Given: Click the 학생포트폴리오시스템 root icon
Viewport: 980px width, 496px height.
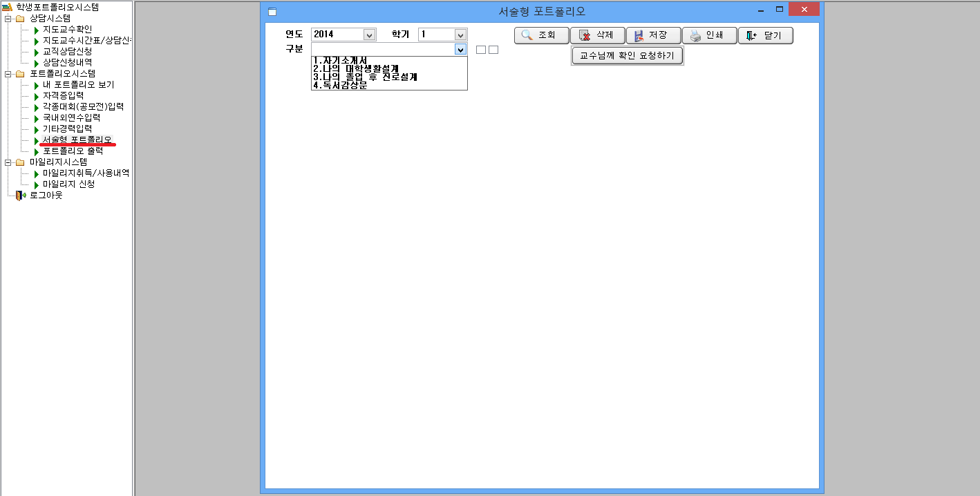Looking at the screenshot, I should [x=8, y=7].
